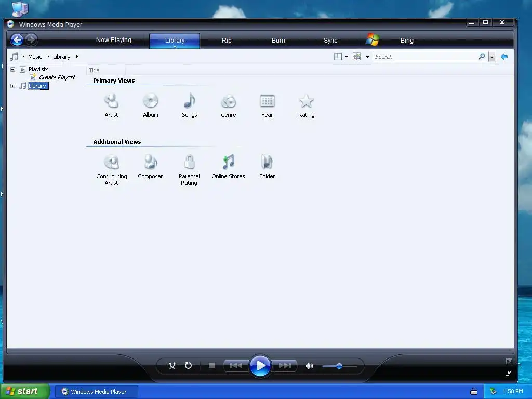
Task: Open the search options dropdown
Action: [493, 57]
